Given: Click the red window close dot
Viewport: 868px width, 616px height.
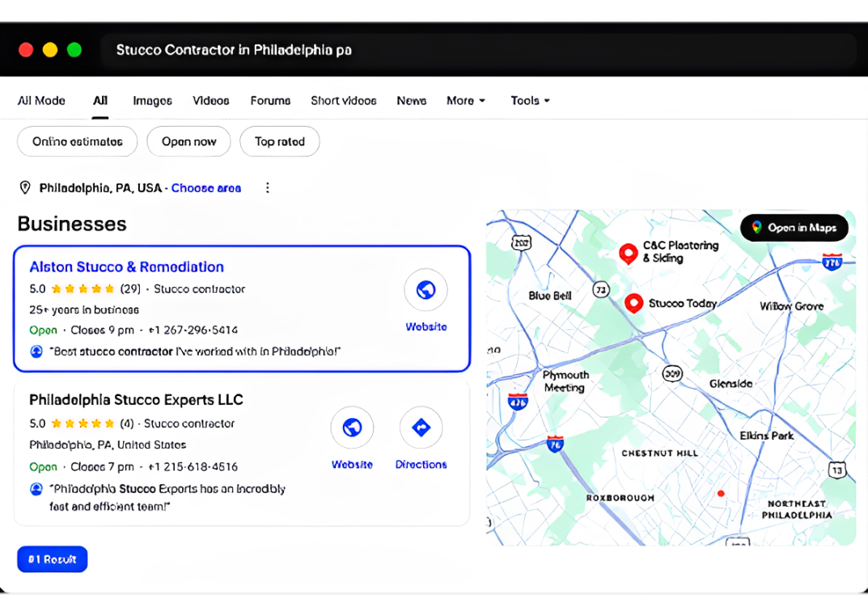Looking at the screenshot, I should [x=25, y=50].
